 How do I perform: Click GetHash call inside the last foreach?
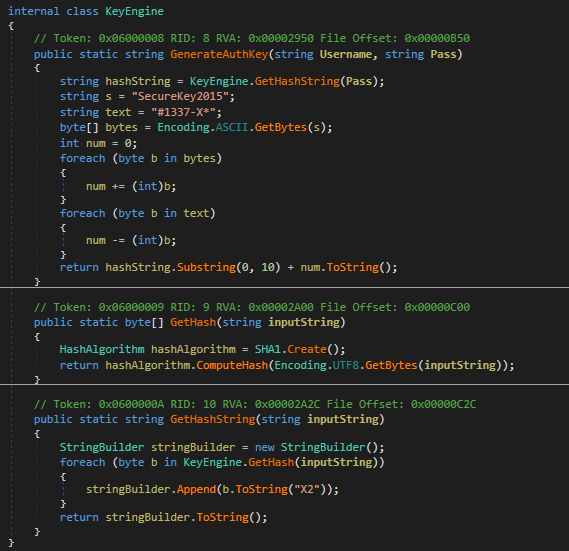271,462
